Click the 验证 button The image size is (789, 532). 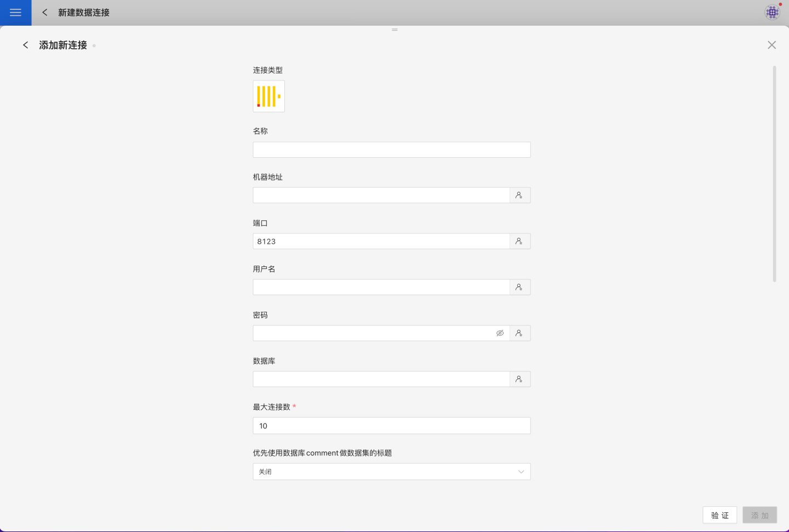[x=719, y=516]
